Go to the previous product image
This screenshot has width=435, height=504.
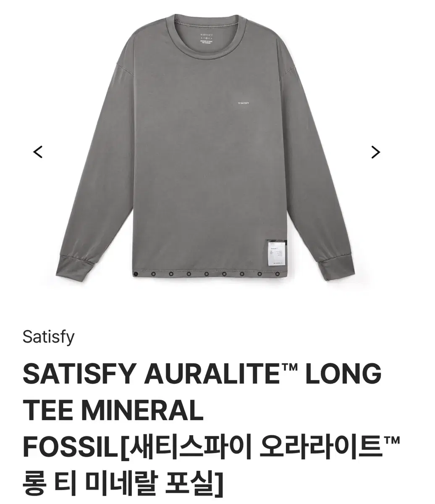click(x=38, y=152)
